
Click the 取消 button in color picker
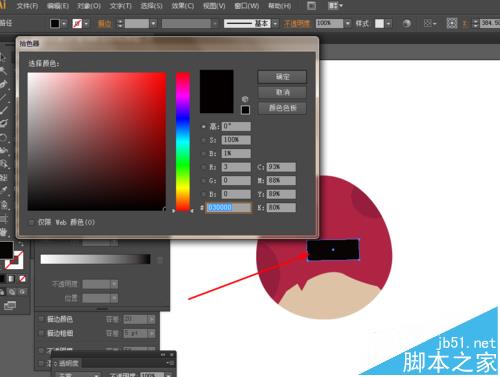282,92
